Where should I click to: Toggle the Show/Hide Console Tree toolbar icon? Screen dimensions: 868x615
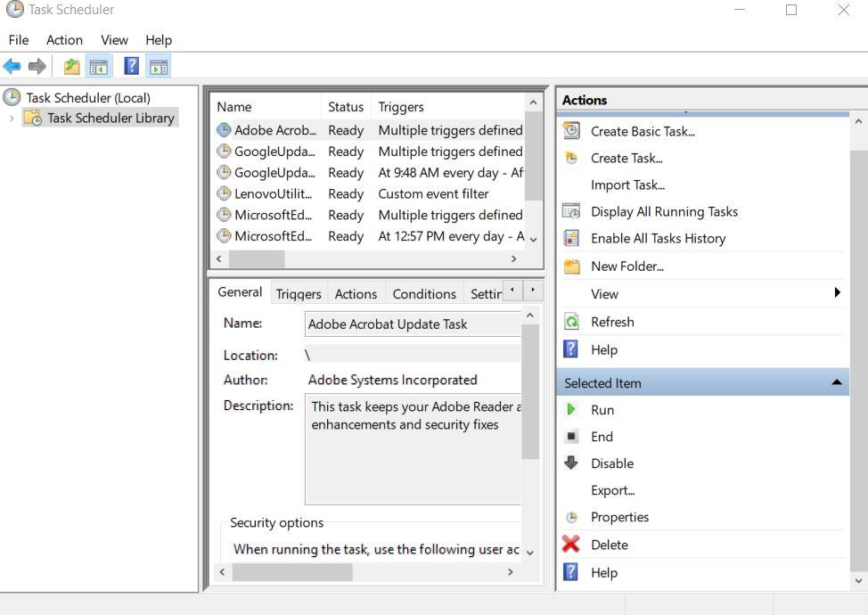click(99, 67)
